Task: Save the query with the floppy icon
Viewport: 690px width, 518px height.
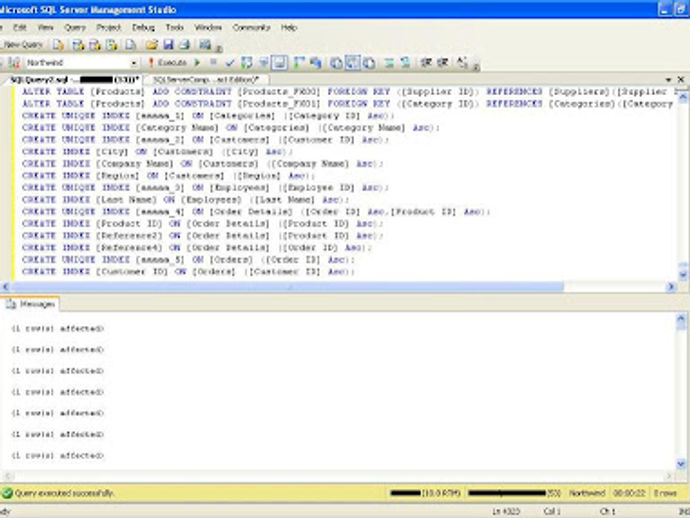Action: 168,45
